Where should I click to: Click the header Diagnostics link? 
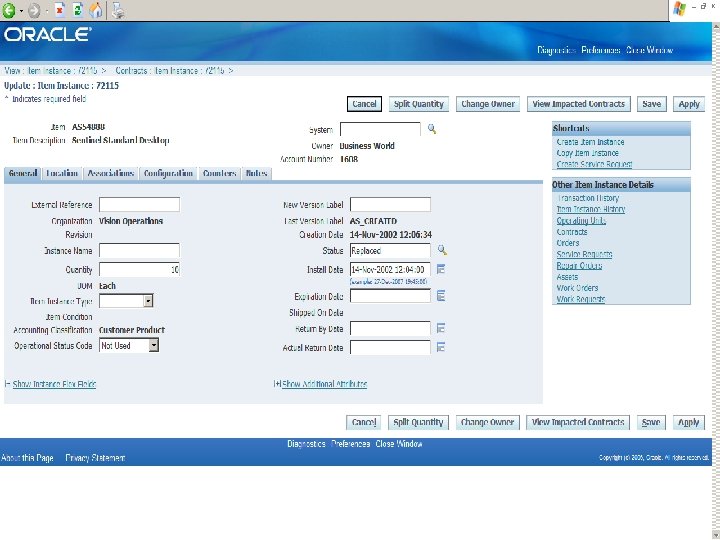556,50
